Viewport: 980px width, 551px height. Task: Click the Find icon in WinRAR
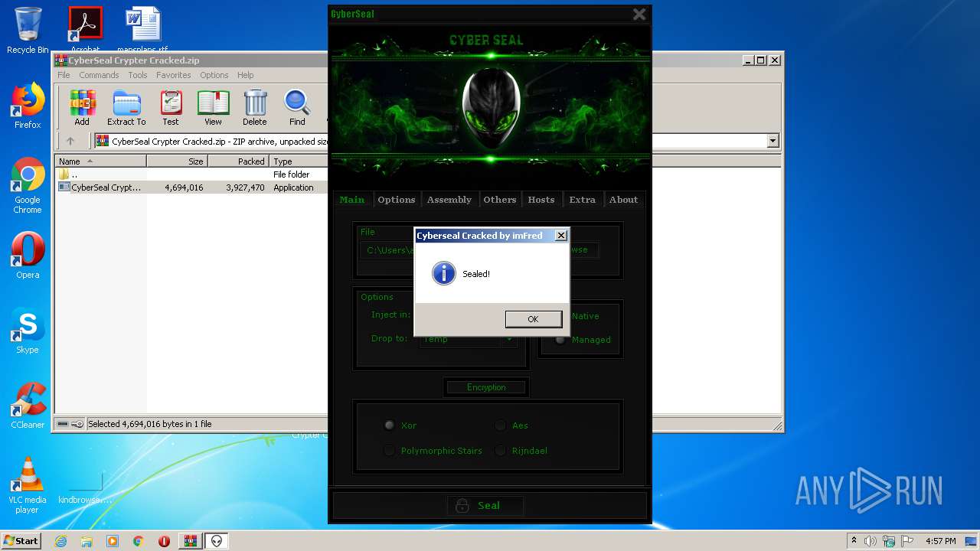pos(297,108)
